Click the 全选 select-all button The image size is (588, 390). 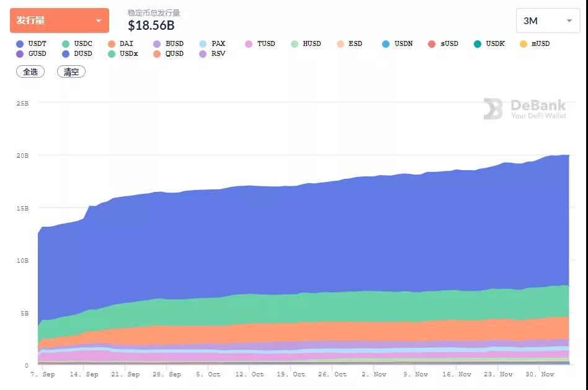click(30, 71)
